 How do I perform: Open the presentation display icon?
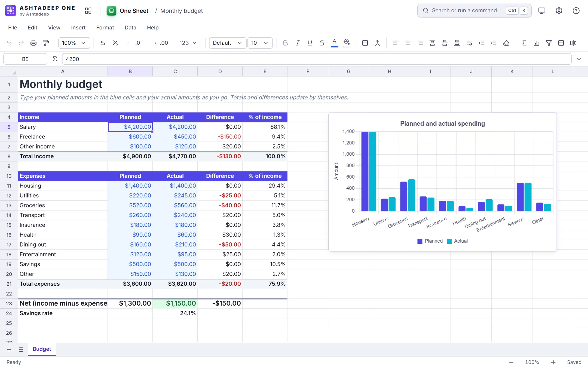tap(542, 11)
